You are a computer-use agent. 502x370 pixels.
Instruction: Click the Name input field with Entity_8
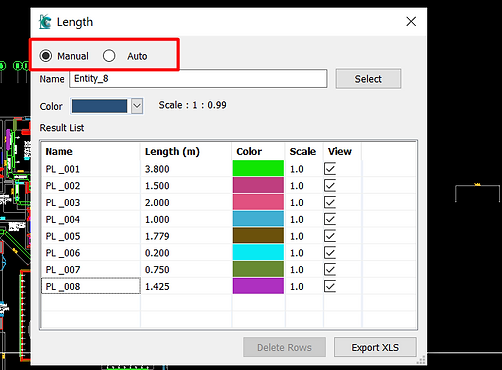tap(198, 79)
